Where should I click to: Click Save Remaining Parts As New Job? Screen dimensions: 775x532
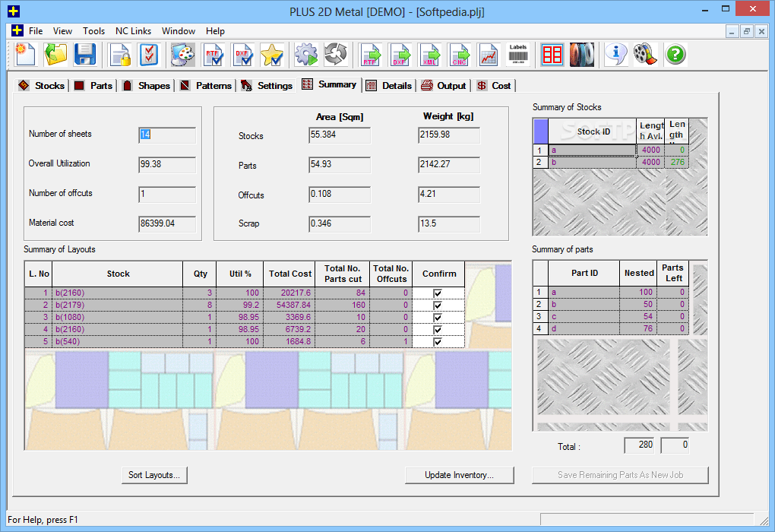click(620, 475)
